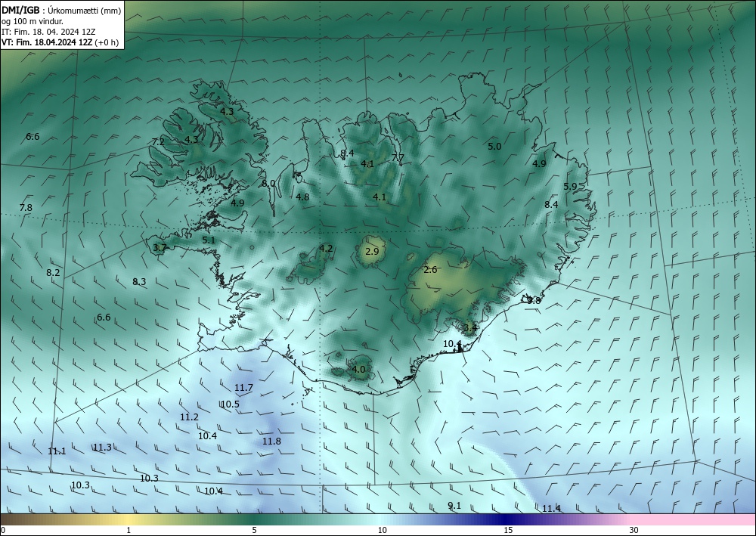
Task: Click the 5.0 value in the northeast
Action: click(x=494, y=146)
